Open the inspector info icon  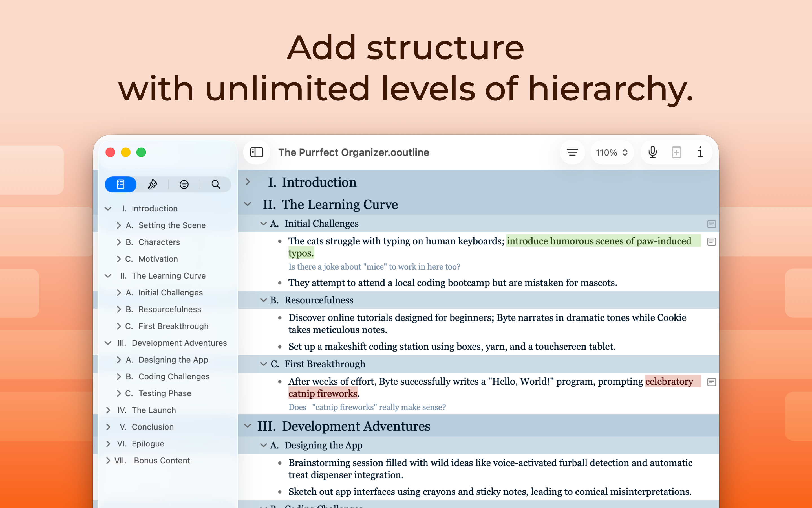pos(700,152)
